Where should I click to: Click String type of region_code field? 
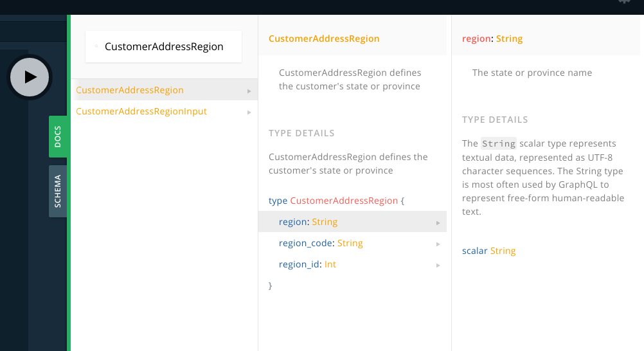click(x=350, y=243)
